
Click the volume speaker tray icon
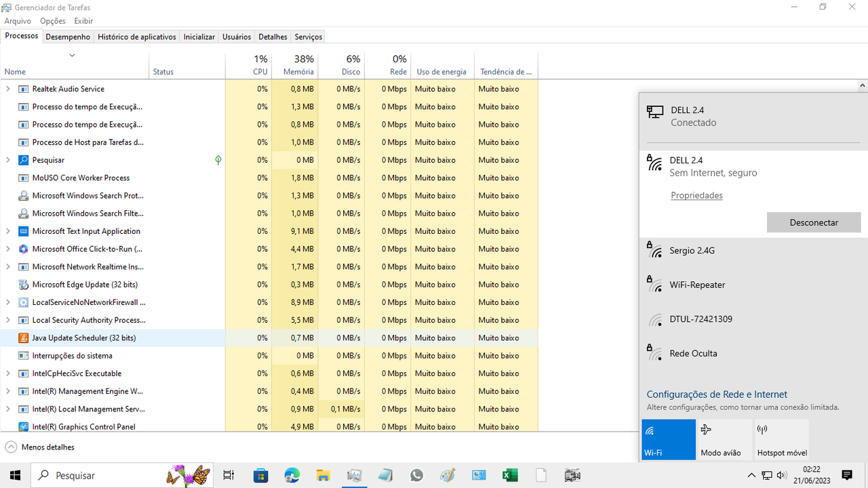click(x=782, y=475)
